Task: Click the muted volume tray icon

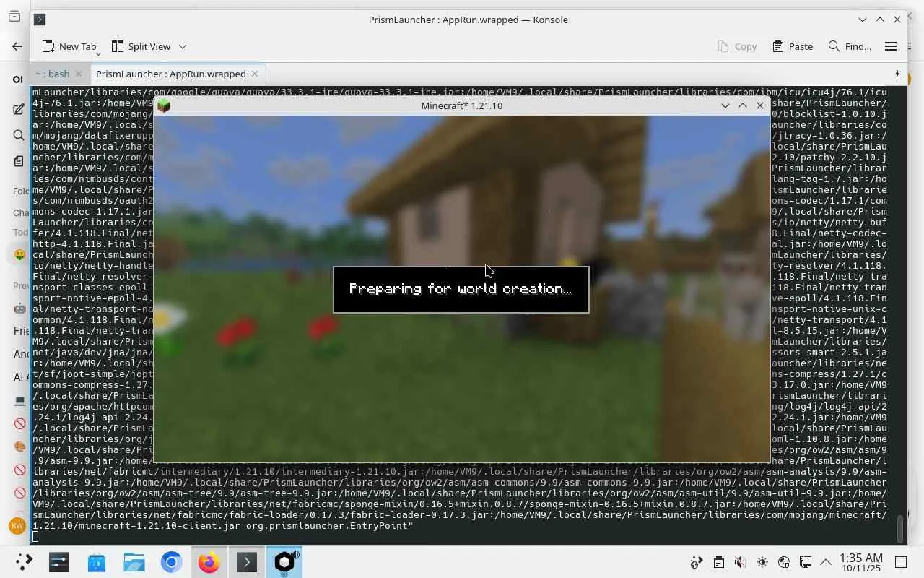Action: point(740,562)
